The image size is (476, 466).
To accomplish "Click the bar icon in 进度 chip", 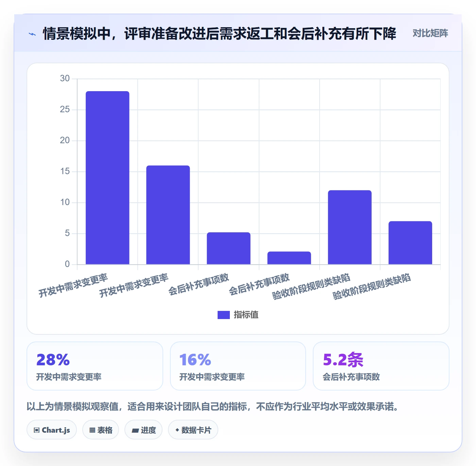I will click(135, 431).
